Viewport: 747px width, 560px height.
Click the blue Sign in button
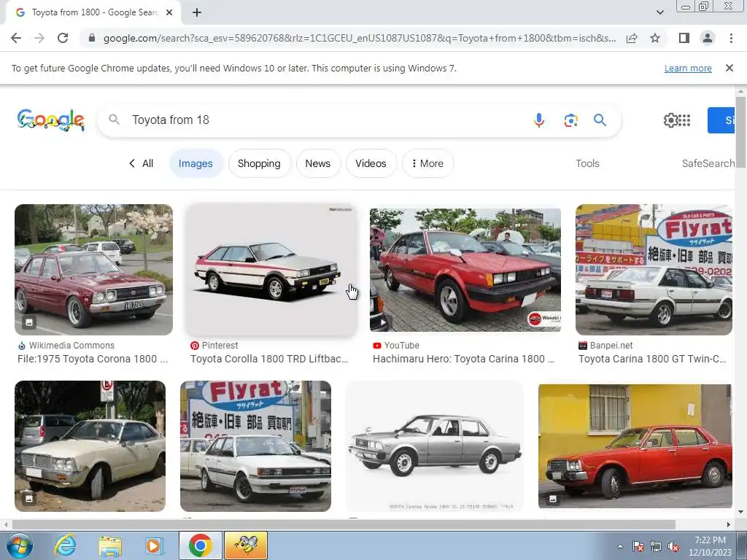[721, 120]
